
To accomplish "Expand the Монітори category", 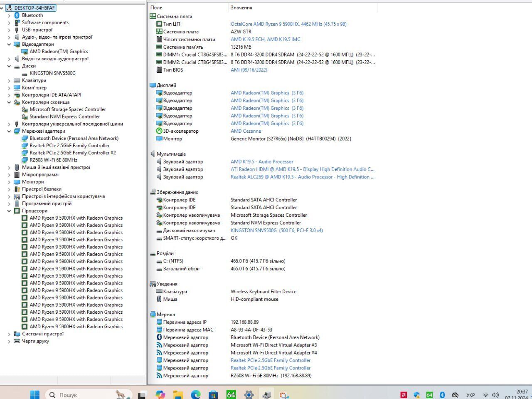I will [9, 182].
